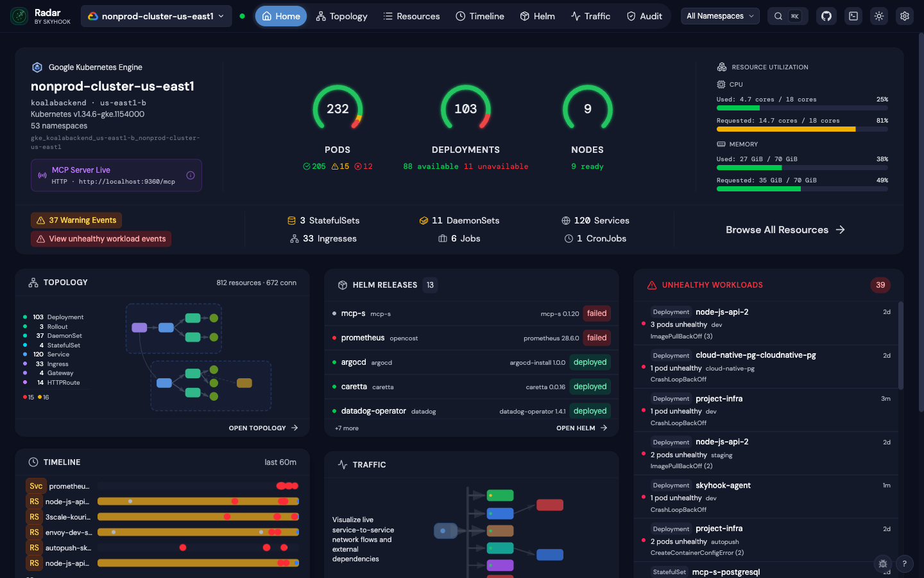Click the autopush-sk RS timeline row
This screenshot has width=924, height=578.
(x=162, y=548)
